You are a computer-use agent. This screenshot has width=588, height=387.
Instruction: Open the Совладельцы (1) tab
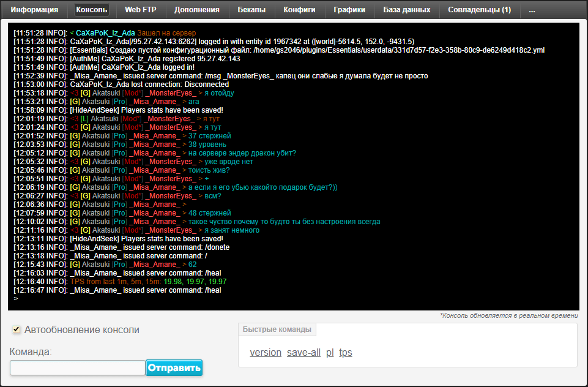pyautogui.click(x=479, y=10)
